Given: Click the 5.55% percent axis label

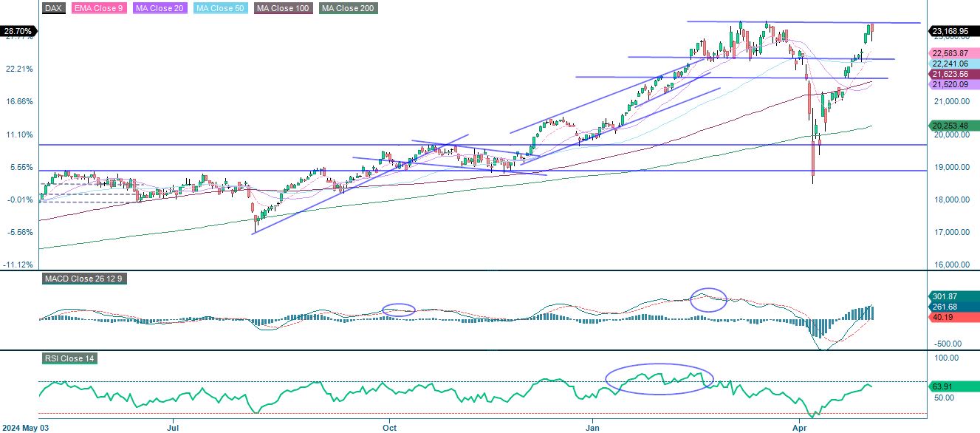Looking at the screenshot, I should point(21,167).
